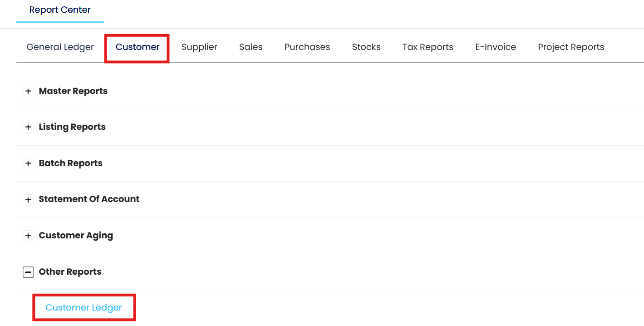Click the Statement Of Account heading text
Screen dimensions: 644x326
[x=89, y=199]
